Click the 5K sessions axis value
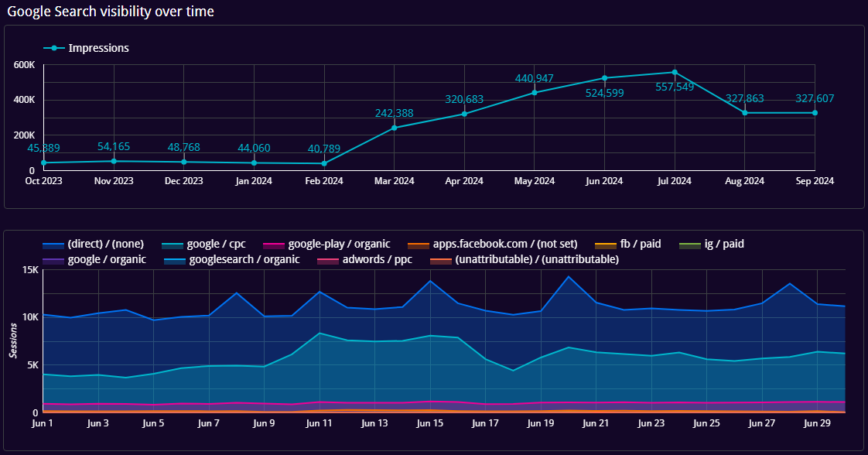This screenshot has height=455, width=868. tap(32, 364)
